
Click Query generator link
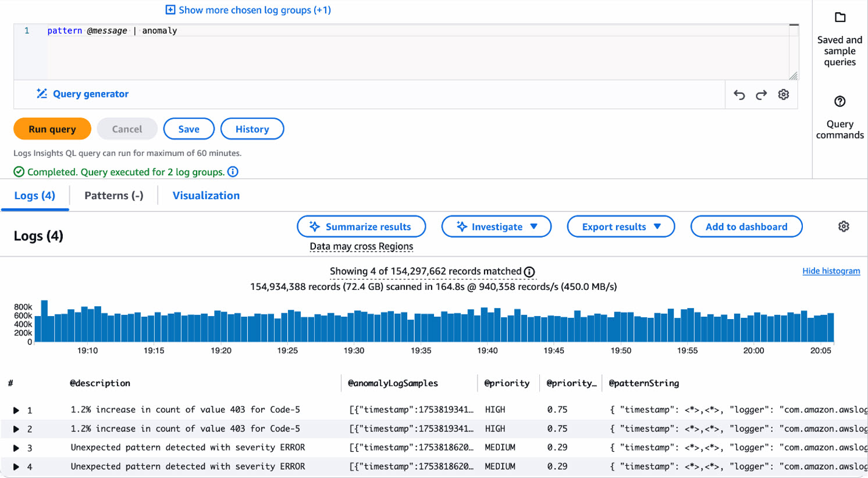[x=91, y=94]
